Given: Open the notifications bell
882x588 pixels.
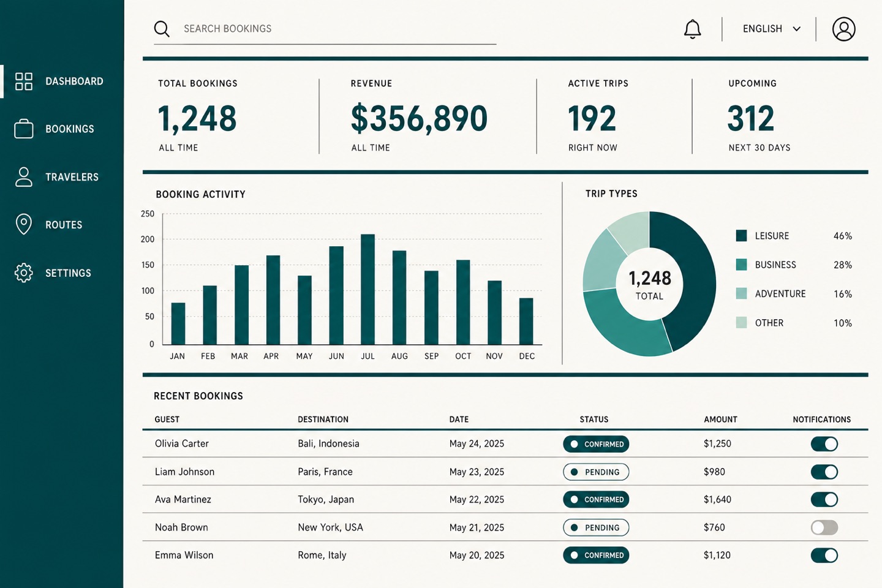Looking at the screenshot, I should (x=692, y=29).
